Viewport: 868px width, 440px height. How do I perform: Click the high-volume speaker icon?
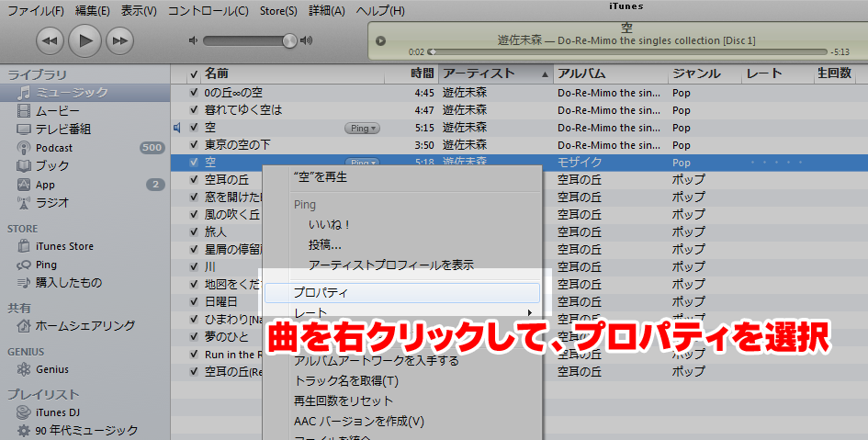306,40
